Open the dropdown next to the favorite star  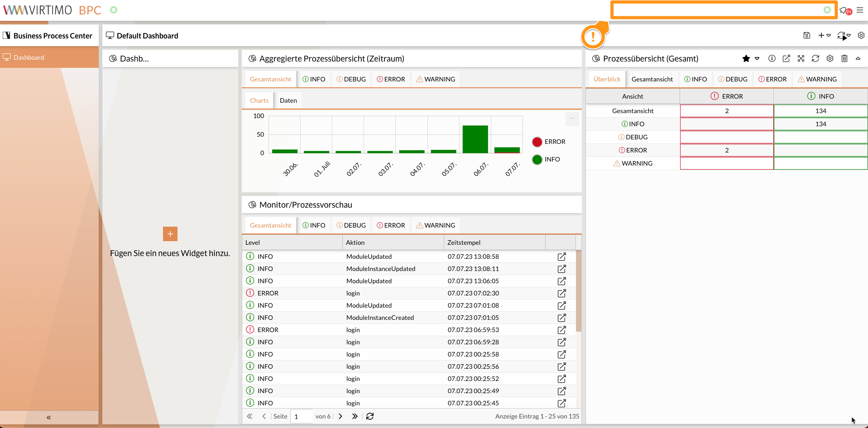pyautogui.click(x=757, y=58)
